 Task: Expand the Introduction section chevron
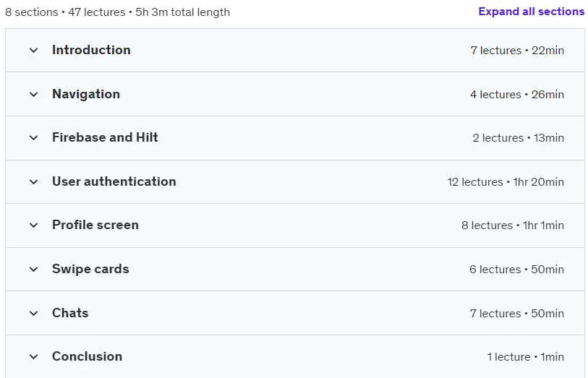click(x=34, y=50)
